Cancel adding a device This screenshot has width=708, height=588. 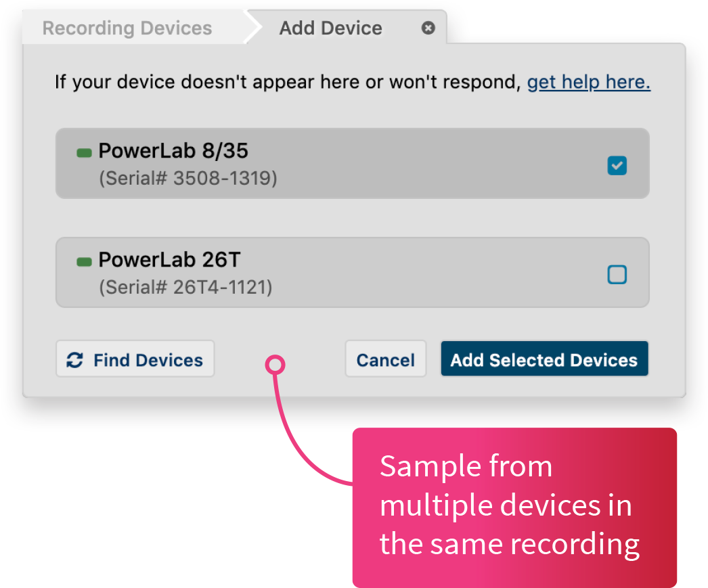click(x=385, y=360)
